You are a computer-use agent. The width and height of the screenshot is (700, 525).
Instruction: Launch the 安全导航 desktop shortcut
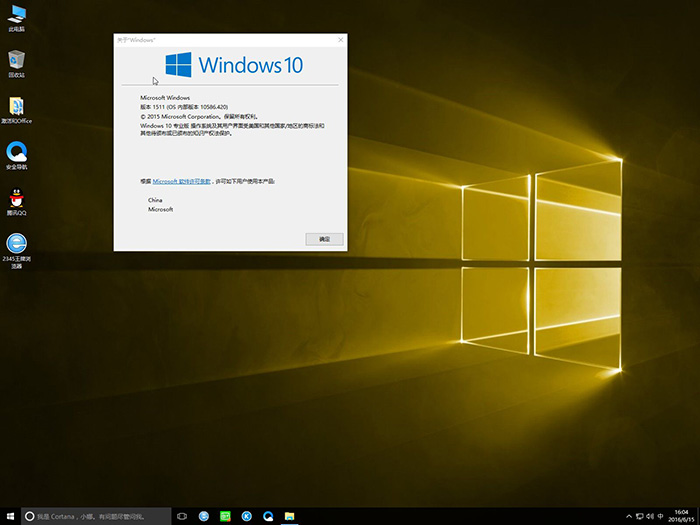(x=17, y=152)
